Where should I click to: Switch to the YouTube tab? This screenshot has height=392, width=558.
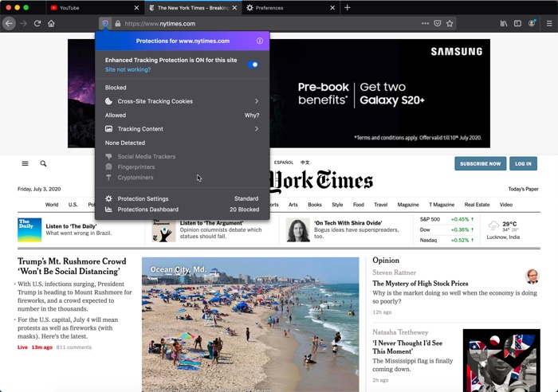tap(95, 7)
